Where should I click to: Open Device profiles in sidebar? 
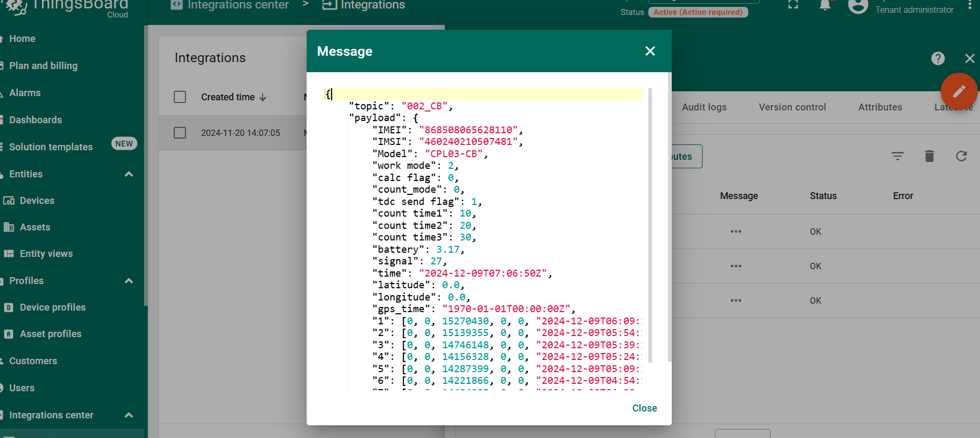point(53,307)
